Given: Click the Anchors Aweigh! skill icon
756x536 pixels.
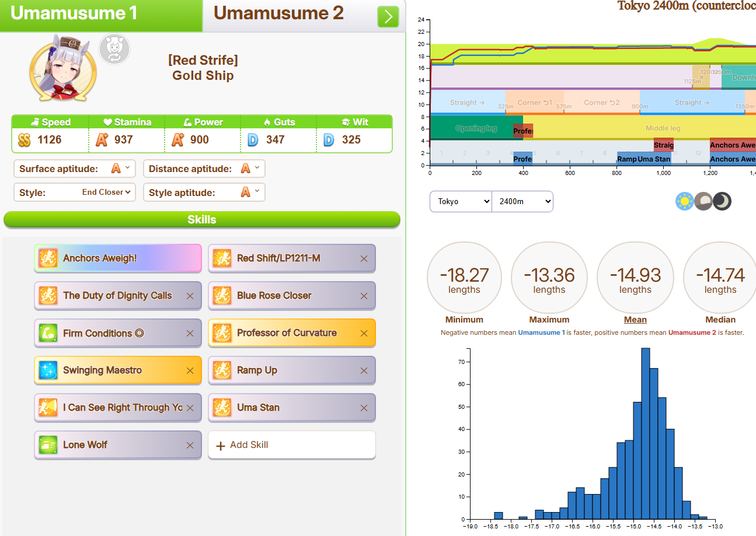Looking at the screenshot, I should [x=47, y=258].
